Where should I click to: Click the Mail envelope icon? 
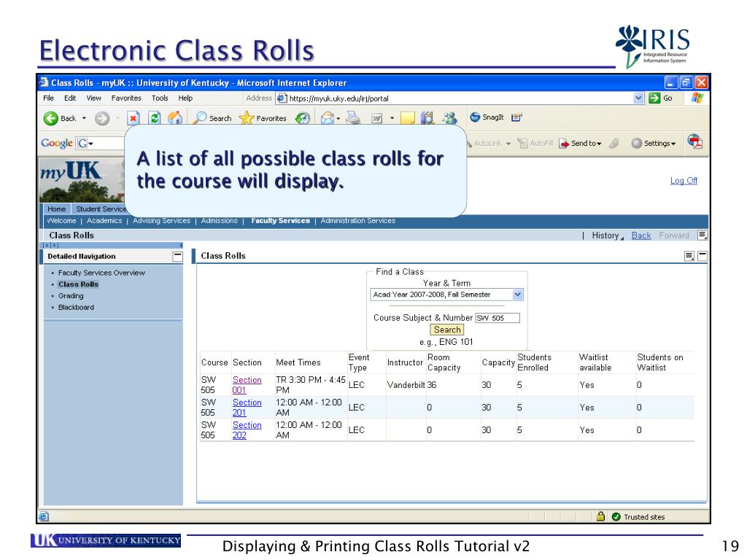[x=328, y=117]
